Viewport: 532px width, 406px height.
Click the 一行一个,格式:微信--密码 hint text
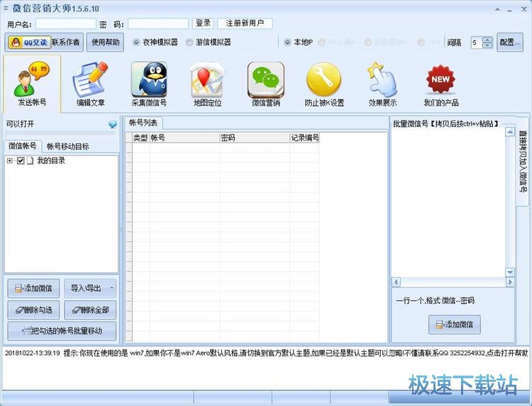[x=435, y=300]
